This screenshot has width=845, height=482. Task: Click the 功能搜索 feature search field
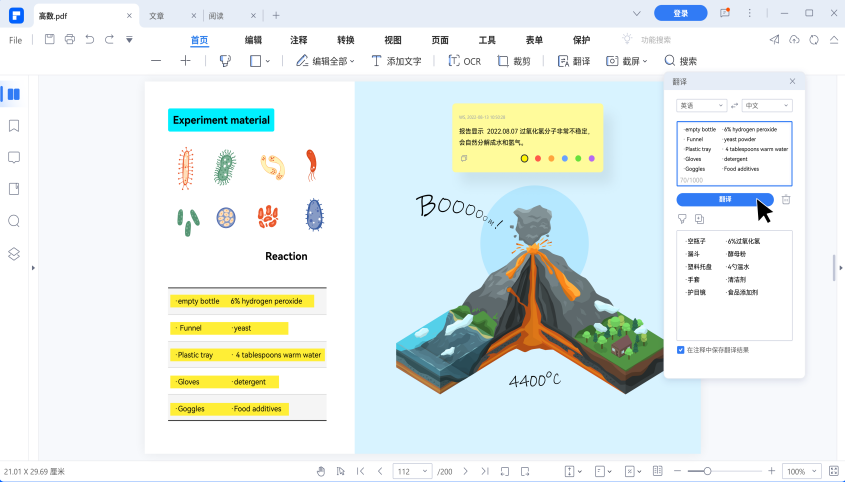tap(656, 40)
